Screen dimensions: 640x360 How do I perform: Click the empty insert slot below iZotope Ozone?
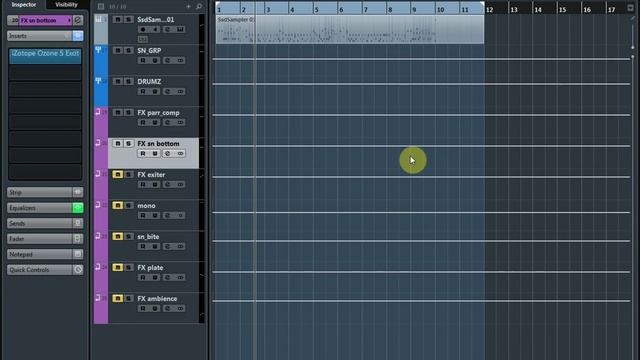tap(45, 73)
